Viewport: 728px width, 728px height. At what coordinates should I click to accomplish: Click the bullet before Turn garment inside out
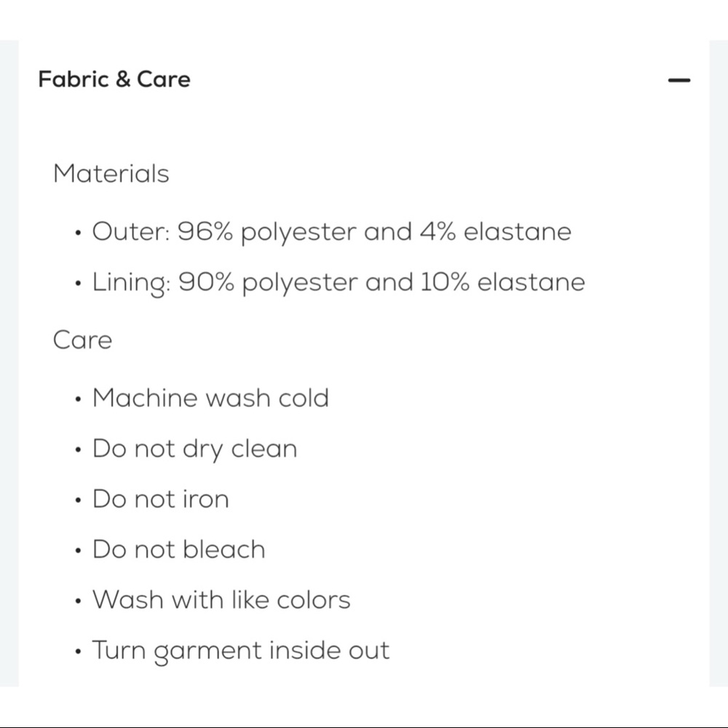point(78,652)
